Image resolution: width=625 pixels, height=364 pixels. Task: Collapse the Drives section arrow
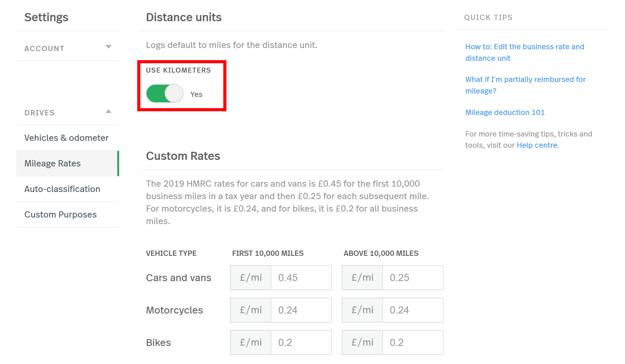coord(109,111)
